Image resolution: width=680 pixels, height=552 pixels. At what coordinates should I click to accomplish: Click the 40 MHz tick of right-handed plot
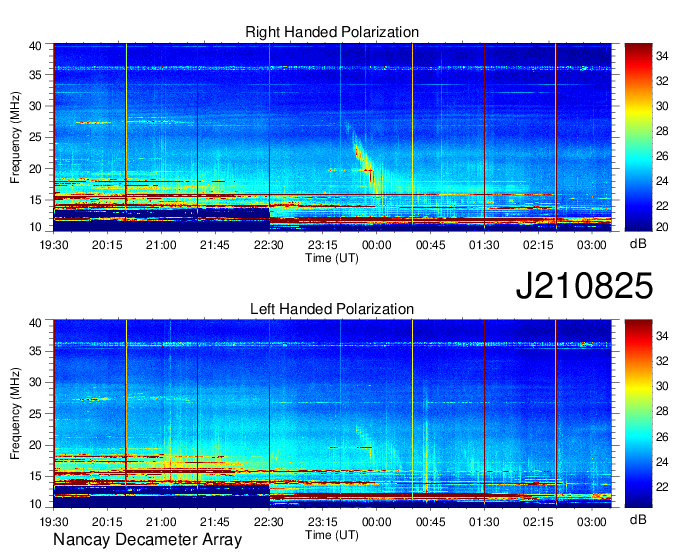(35, 46)
